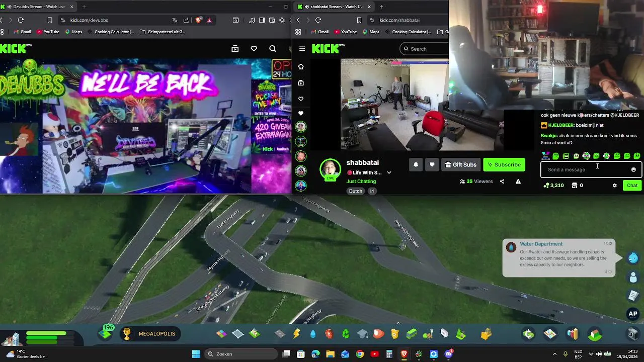Go to Kick Home in sidebar
The height and width of the screenshot is (362, 644).
(x=301, y=67)
